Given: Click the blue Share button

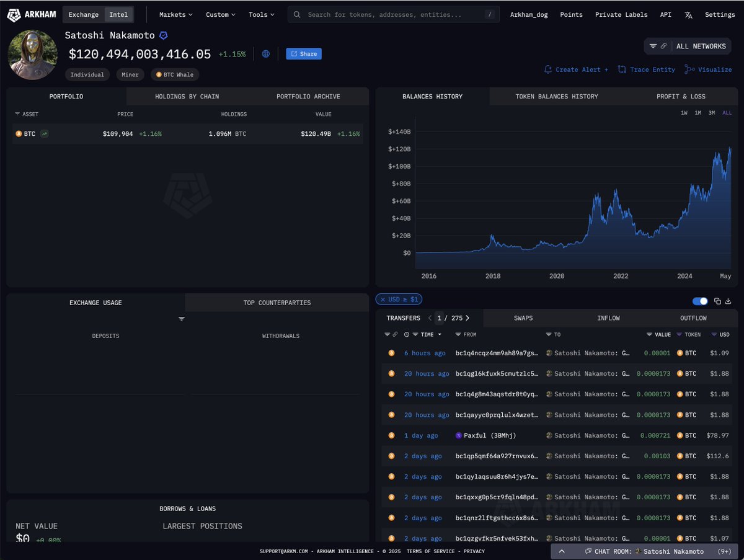Looking at the screenshot, I should click(304, 54).
